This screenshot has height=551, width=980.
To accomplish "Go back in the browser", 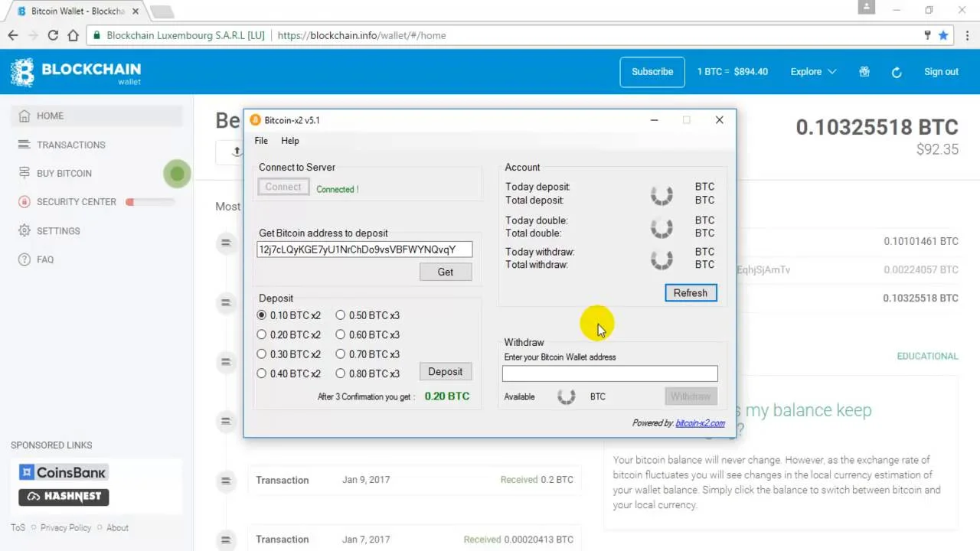I will [13, 35].
